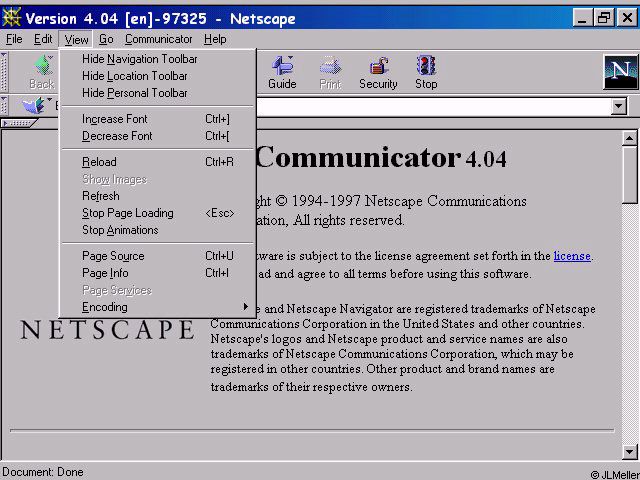Select Hide Personal Toolbar

158,93
